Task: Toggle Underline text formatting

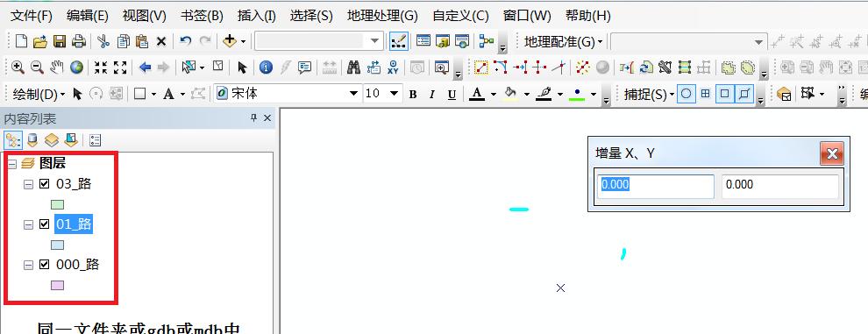Action: pyautogui.click(x=452, y=95)
